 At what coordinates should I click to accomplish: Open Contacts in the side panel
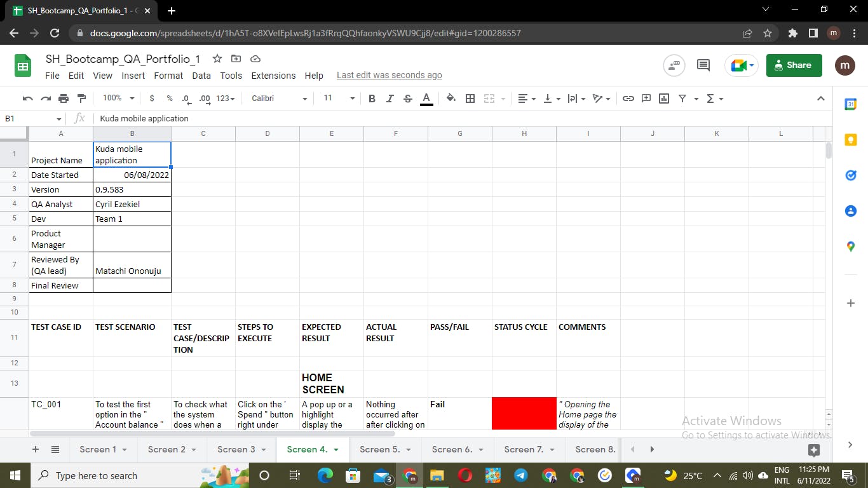point(851,211)
